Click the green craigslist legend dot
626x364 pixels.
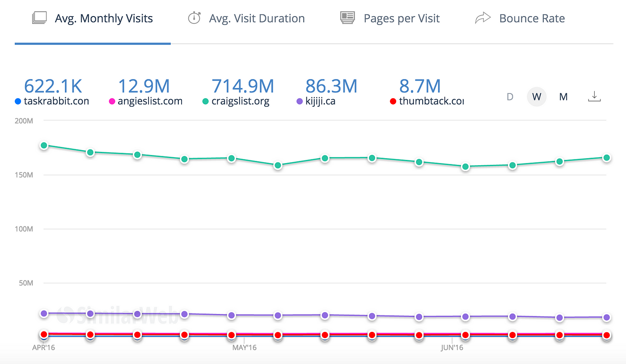click(x=206, y=102)
